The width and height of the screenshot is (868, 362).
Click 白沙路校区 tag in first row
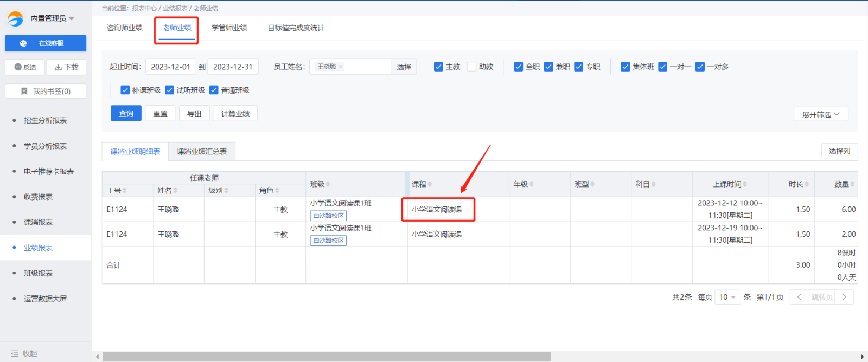[328, 216]
